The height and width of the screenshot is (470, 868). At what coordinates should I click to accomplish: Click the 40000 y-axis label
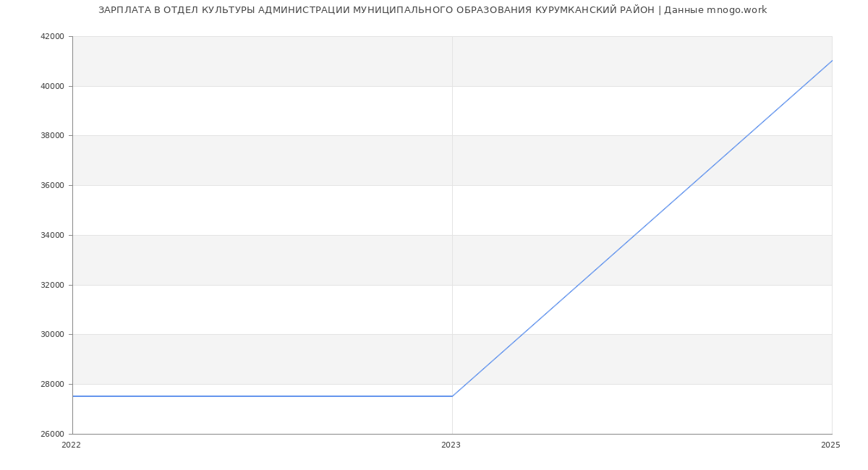tap(52, 86)
